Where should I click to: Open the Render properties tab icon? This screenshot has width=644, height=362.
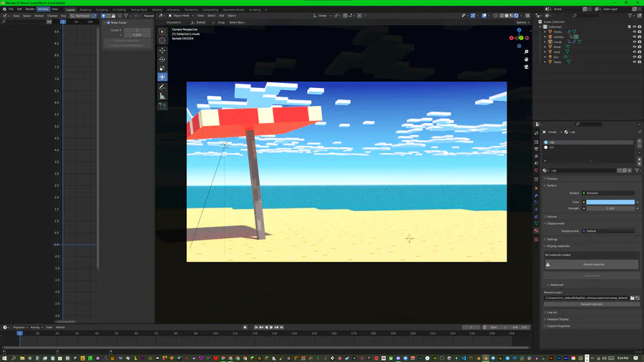[536, 142]
